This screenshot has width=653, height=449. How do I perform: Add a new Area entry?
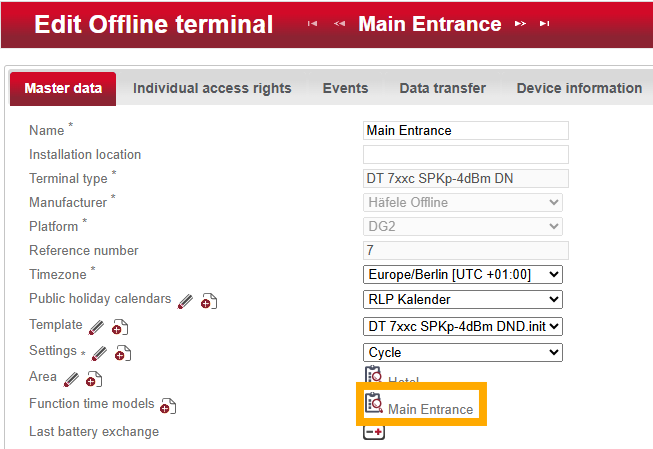pos(93,379)
